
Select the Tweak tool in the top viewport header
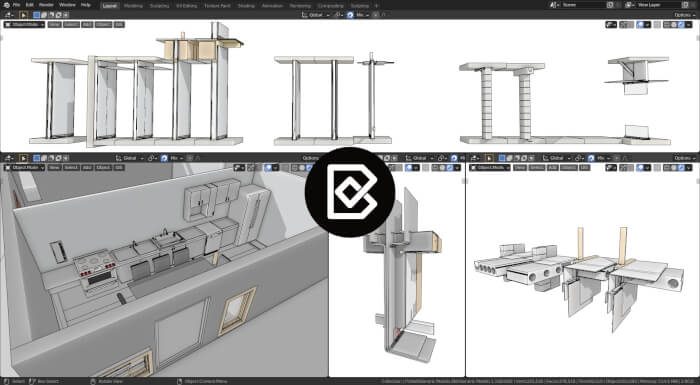tap(23, 15)
